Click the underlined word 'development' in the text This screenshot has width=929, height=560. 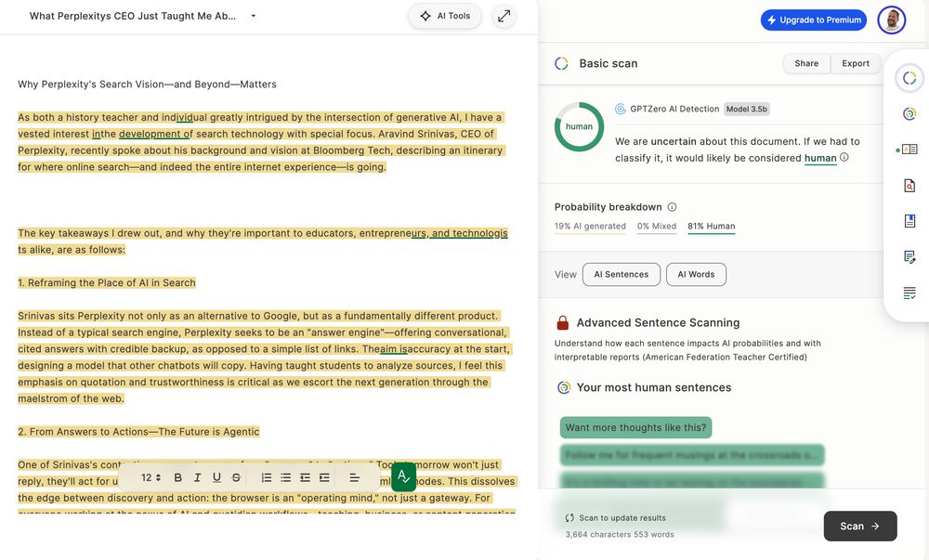coord(150,134)
